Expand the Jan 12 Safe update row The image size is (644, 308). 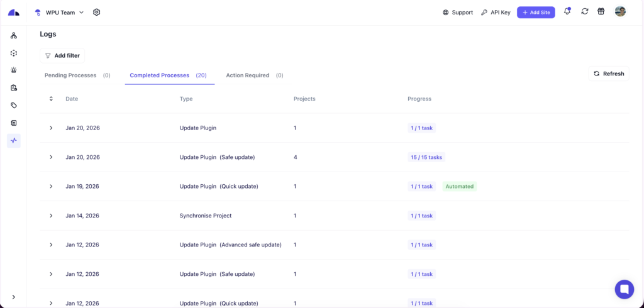coord(51,274)
